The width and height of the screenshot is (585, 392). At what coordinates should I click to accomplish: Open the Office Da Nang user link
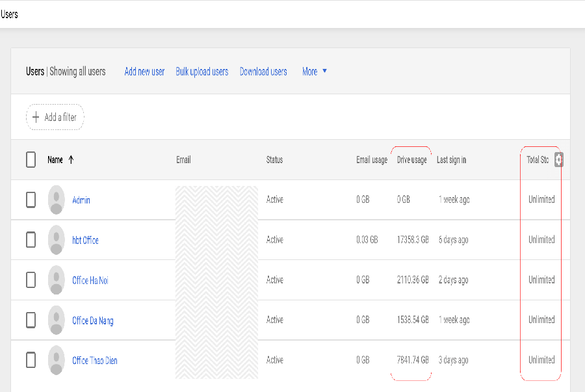[x=92, y=320]
